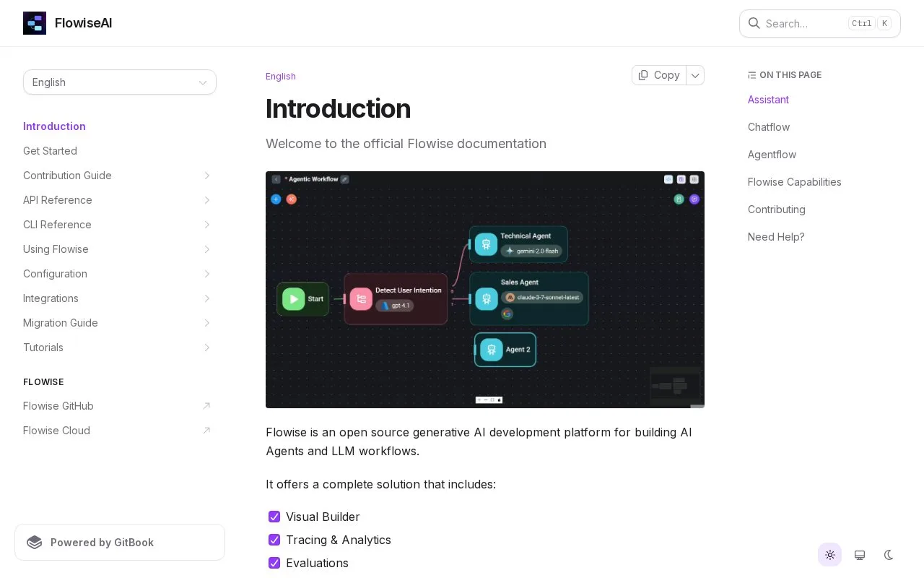Click the Copy button
The width and height of the screenshot is (924, 578).
click(x=659, y=75)
